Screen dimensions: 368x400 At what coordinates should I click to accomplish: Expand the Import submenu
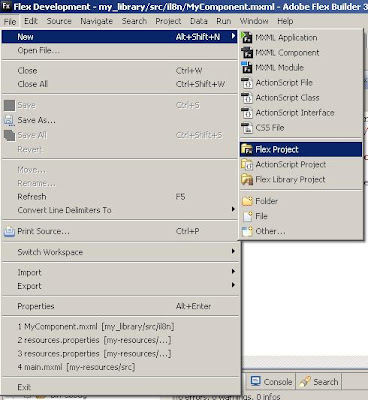(x=233, y=272)
